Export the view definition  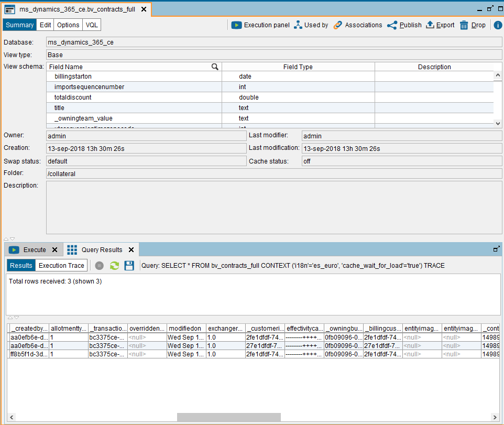pyautogui.click(x=440, y=25)
